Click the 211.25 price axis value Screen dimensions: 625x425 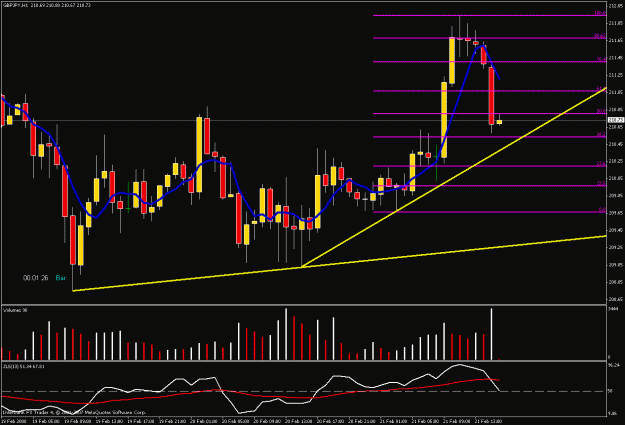coord(616,75)
